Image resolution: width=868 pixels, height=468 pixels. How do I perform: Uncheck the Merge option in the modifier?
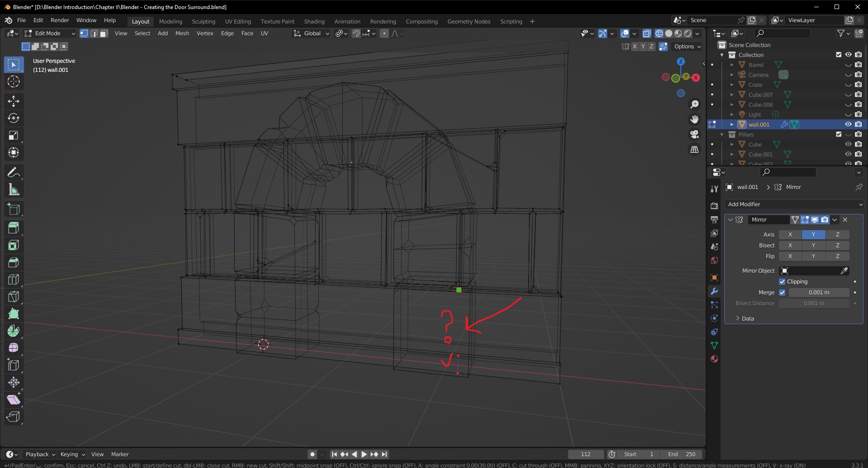(x=783, y=293)
